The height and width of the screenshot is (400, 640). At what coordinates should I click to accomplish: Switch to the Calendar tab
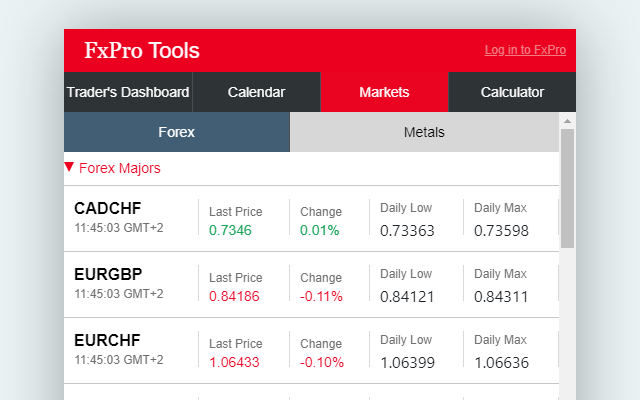pos(256,92)
